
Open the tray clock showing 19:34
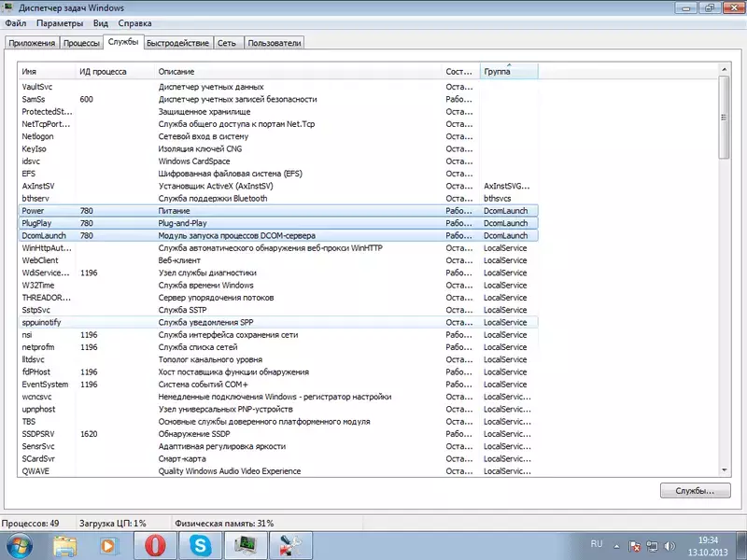point(708,546)
